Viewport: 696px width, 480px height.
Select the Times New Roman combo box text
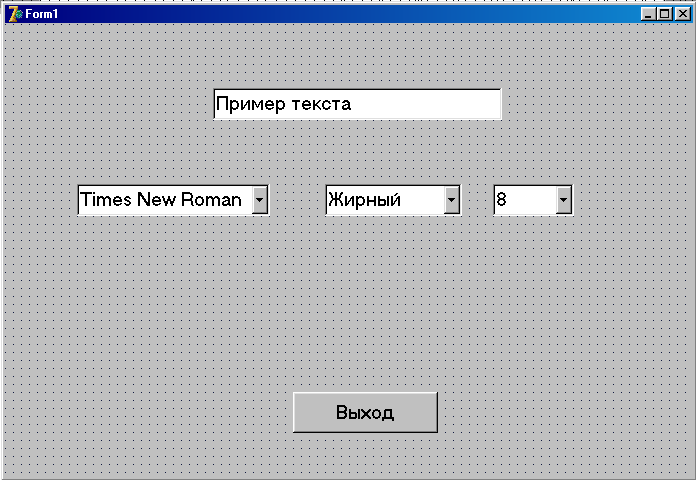[161, 200]
